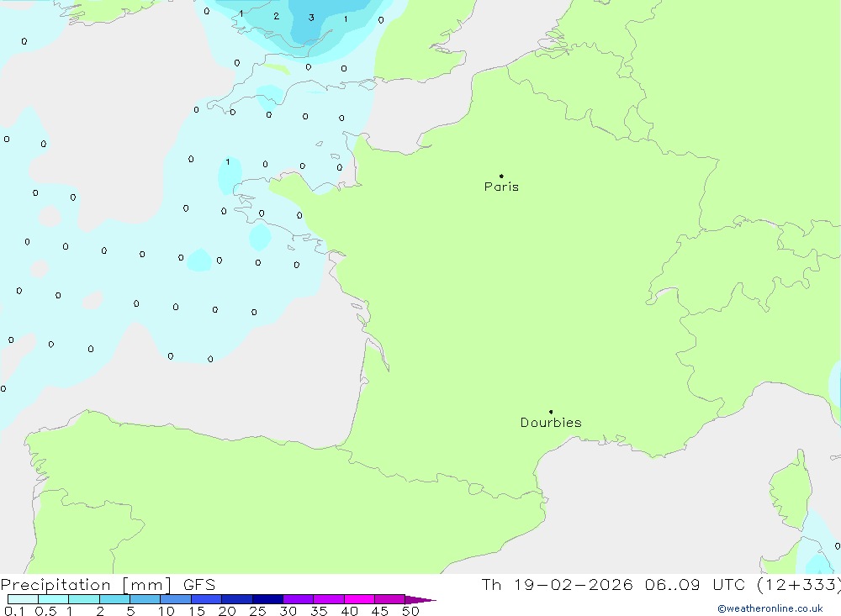Viewport: 841px width, 616px height.
Task: Click the blue 10 mm legend swatch
Action: (x=176, y=599)
